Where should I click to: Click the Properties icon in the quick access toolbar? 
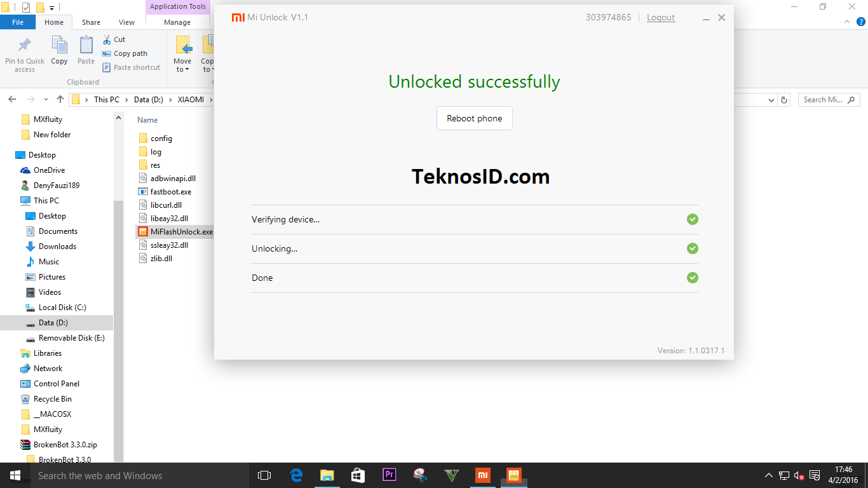[x=26, y=8]
